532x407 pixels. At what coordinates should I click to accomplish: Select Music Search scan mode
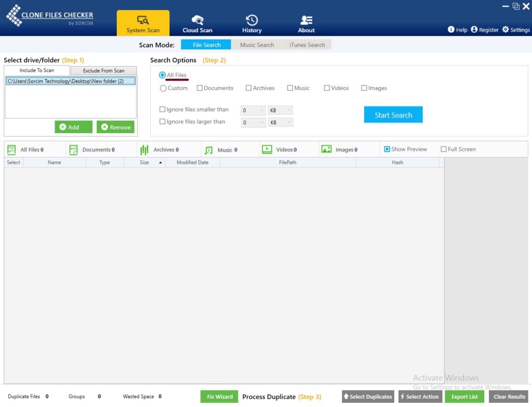pyautogui.click(x=257, y=45)
